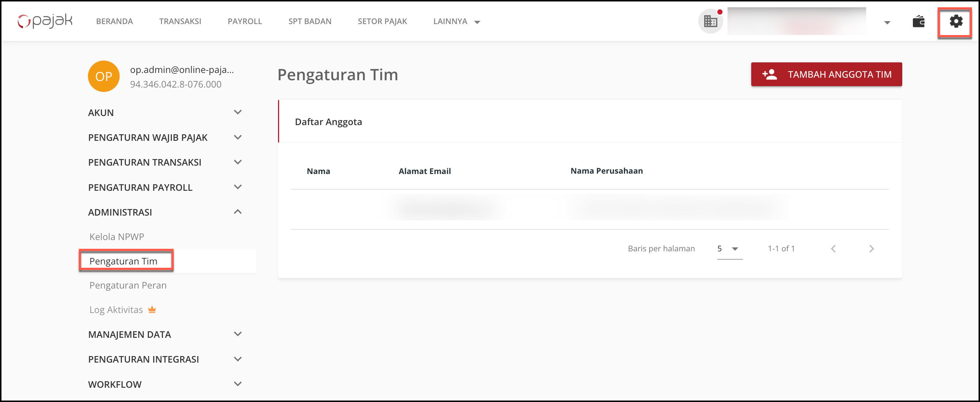The width and height of the screenshot is (980, 402).
Task: Open the company selector dropdown arrow
Action: coord(887,23)
